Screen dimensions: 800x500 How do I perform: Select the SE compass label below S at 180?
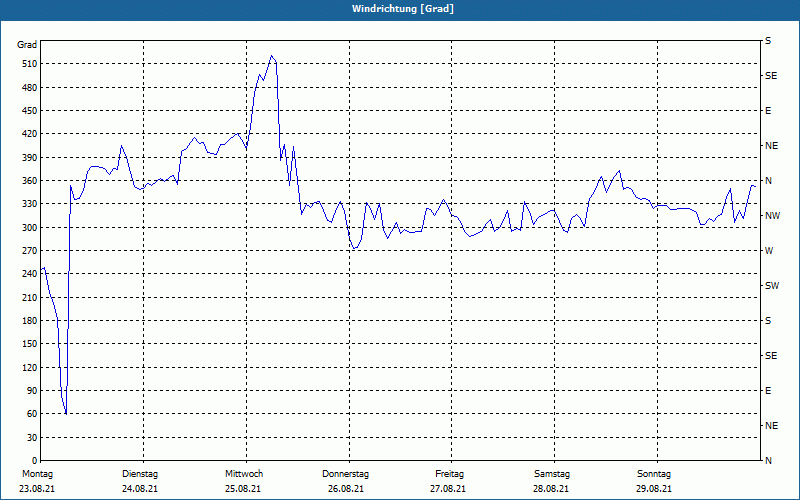point(771,356)
